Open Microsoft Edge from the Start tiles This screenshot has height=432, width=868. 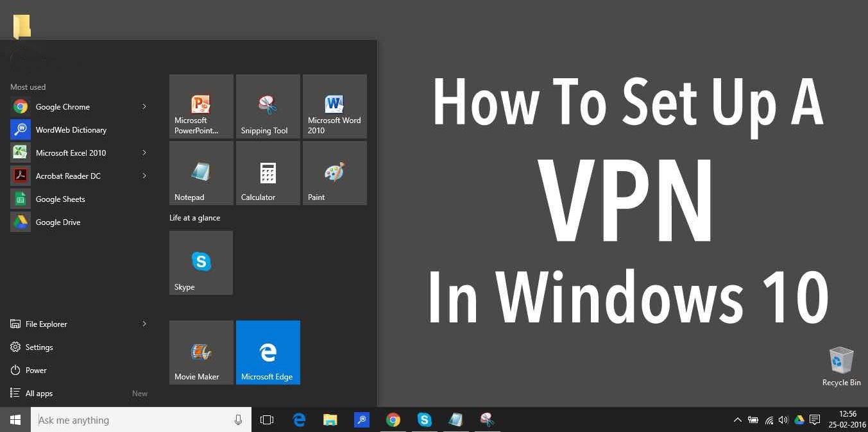(268, 352)
